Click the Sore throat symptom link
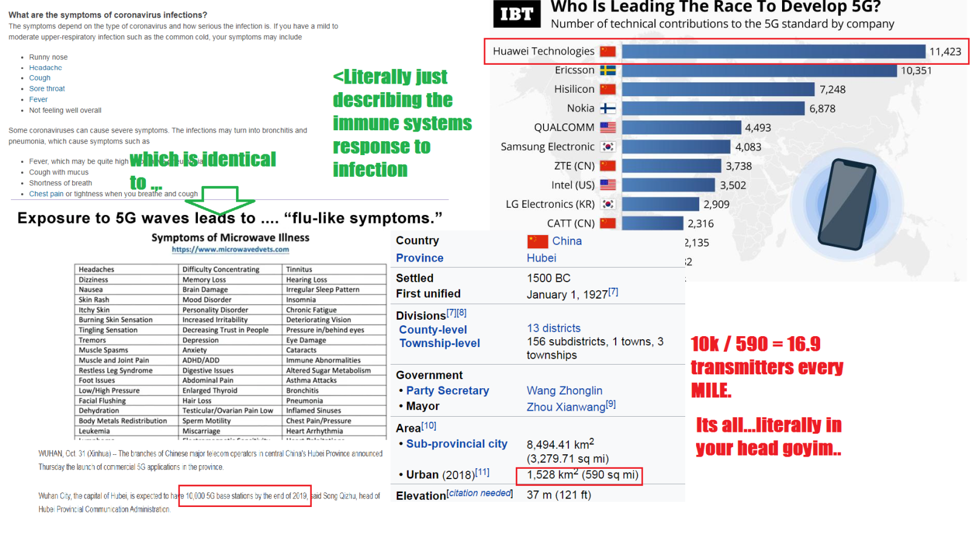Image resolution: width=980 pixels, height=553 pixels. point(47,88)
